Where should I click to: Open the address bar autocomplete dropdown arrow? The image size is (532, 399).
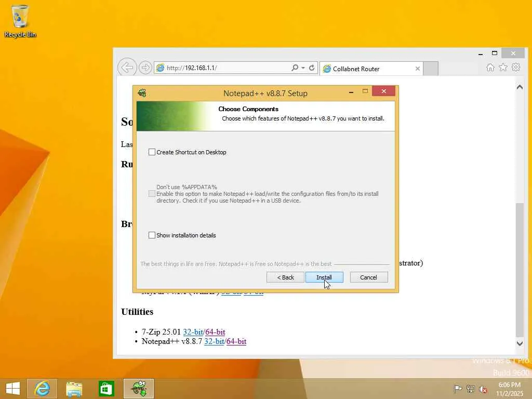(x=303, y=68)
